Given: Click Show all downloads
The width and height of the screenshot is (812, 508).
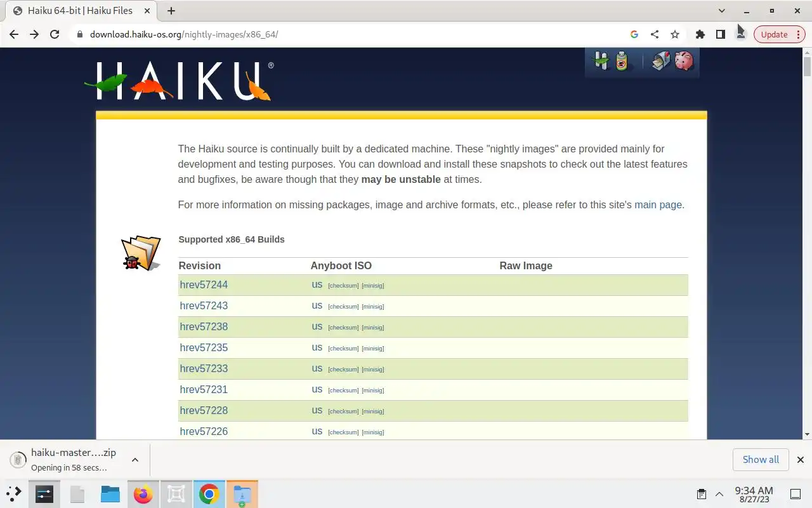Looking at the screenshot, I should tap(761, 459).
